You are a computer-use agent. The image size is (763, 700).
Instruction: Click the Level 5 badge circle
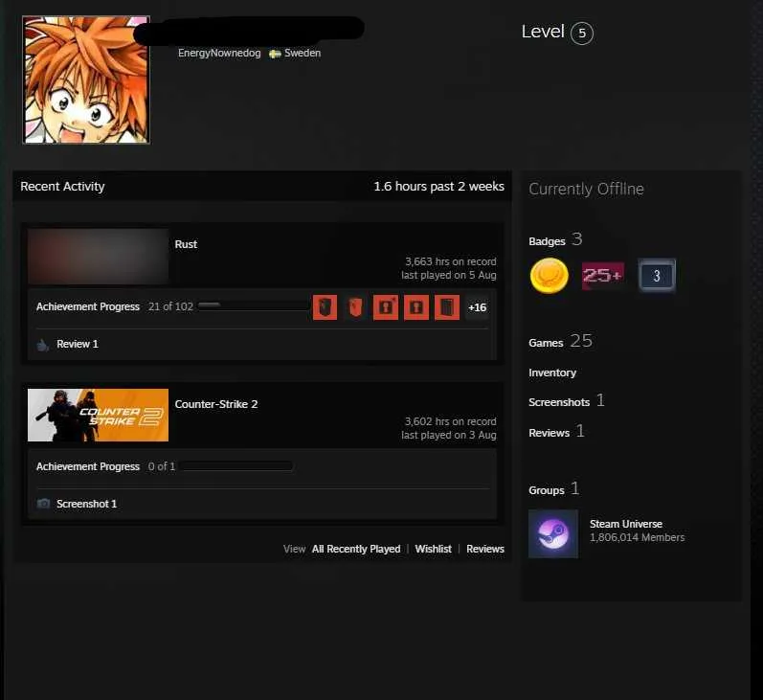pyautogui.click(x=581, y=34)
